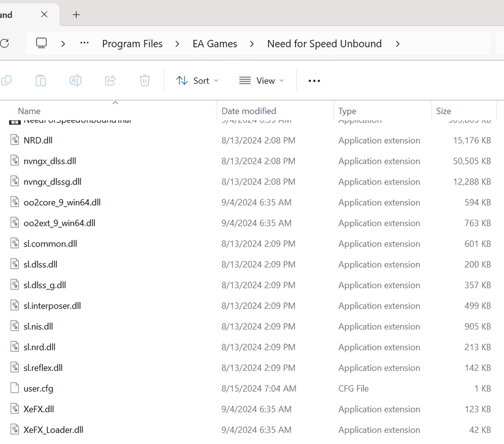
Task: Click the nvngx_dlssg.dll file icon
Action: pos(15,181)
